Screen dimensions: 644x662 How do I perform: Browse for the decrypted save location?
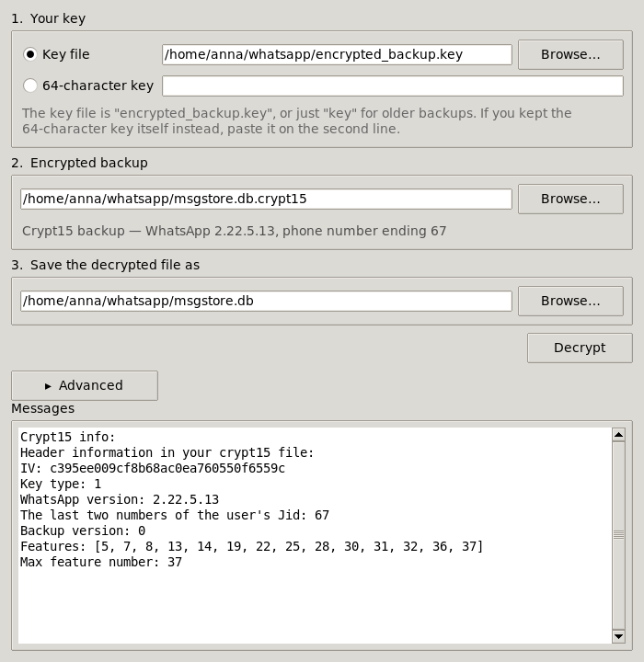570,301
